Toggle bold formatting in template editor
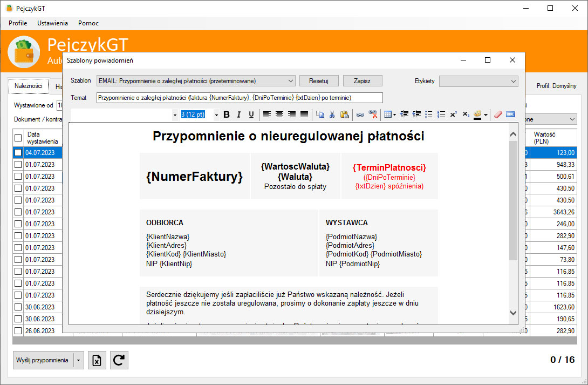Image resolution: width=588 pixels, height=385 pixels. (x=226, y=114)
